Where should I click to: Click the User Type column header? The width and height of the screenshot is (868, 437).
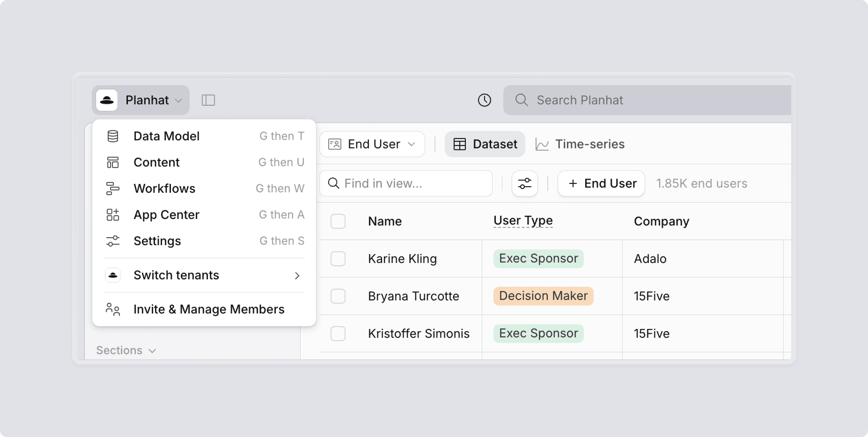point(523,221)
